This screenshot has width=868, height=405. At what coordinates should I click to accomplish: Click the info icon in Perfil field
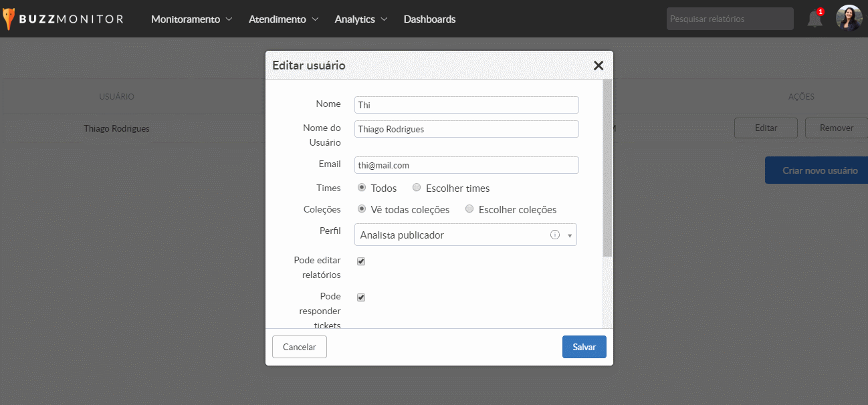point(554,235)
